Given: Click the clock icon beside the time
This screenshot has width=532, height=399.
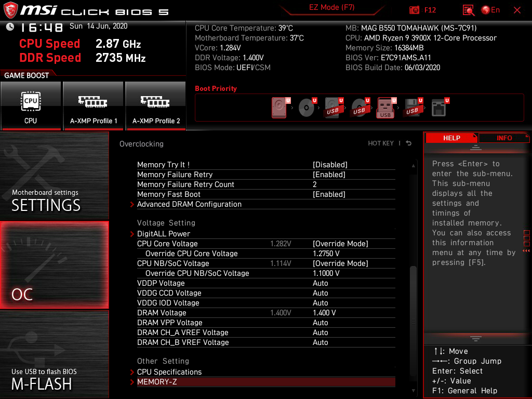Looking at the screenshot, I should coord(10,27).
